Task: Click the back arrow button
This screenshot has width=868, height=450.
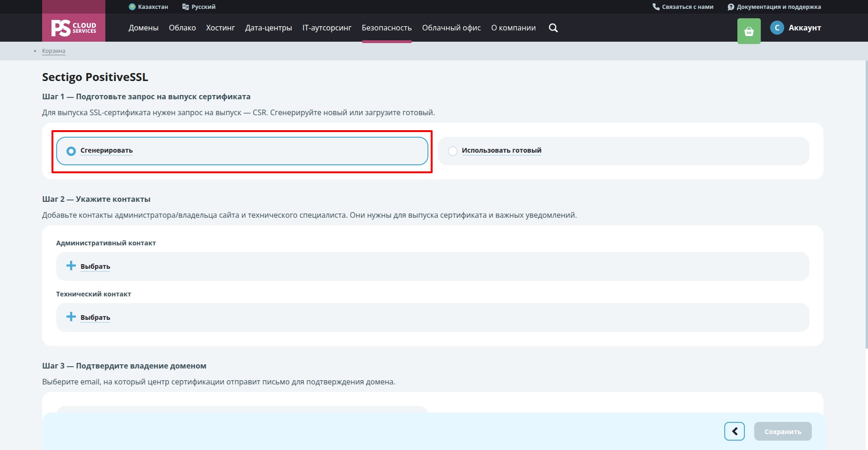Action: pos(735,431)
